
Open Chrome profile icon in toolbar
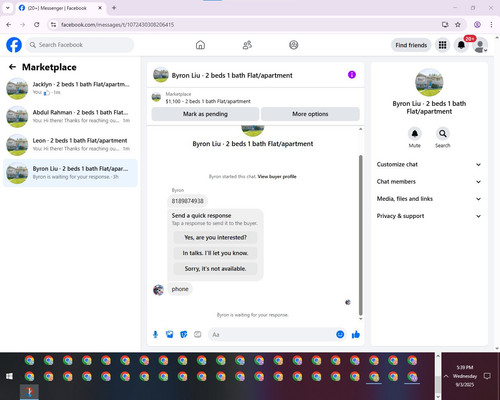click(477, 24)
